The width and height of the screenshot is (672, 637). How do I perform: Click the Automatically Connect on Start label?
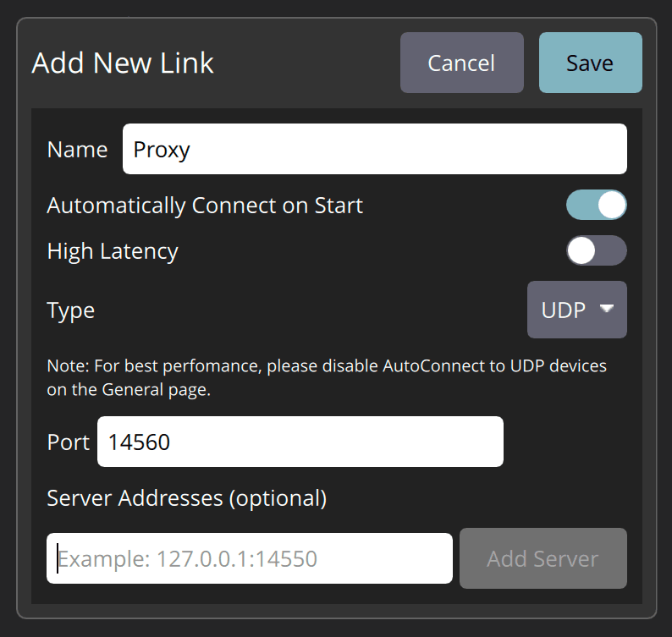point(205,206)
